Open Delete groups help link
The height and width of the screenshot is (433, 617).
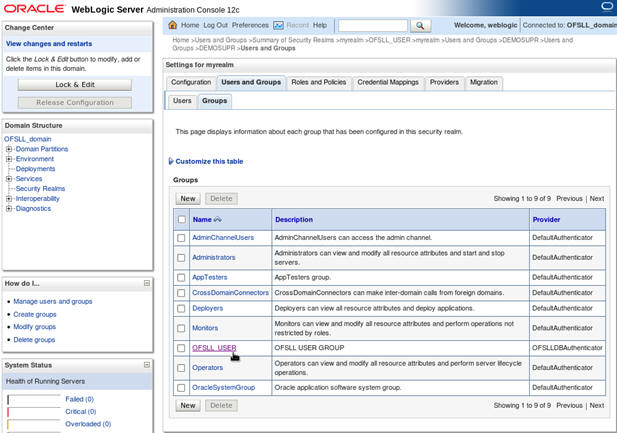pos(34,340)
